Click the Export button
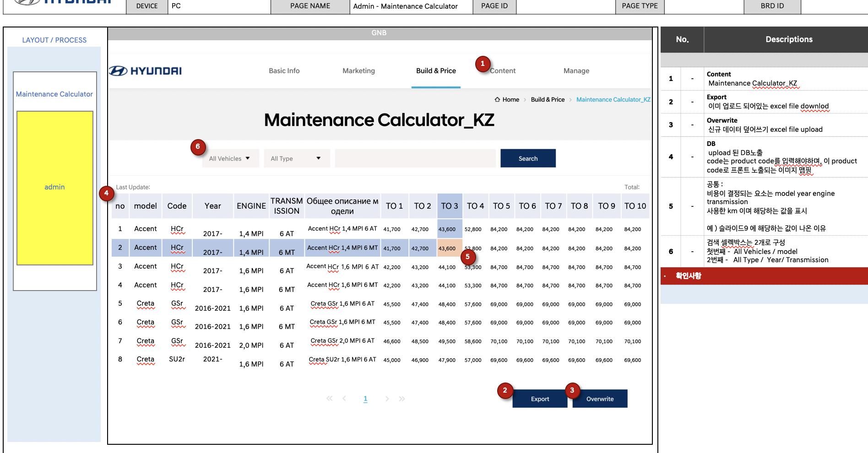Image resolution: width=868 pixels, height=453 pixels. (540, 399)
